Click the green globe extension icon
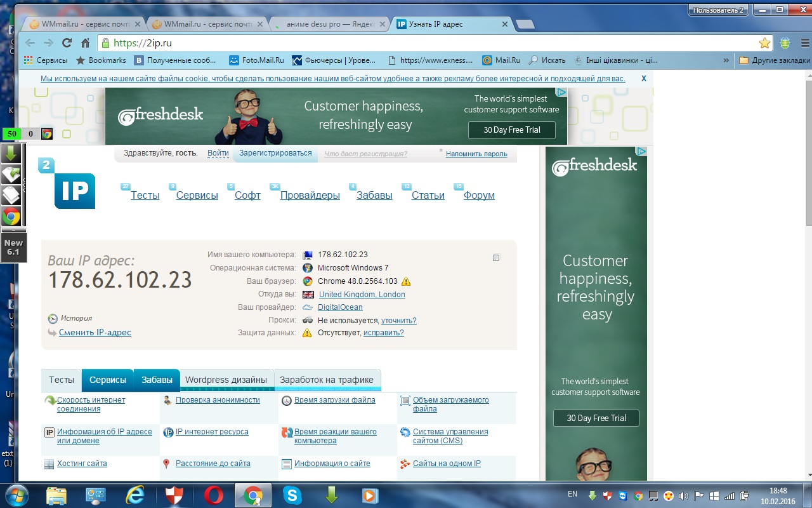 point(785,43)
